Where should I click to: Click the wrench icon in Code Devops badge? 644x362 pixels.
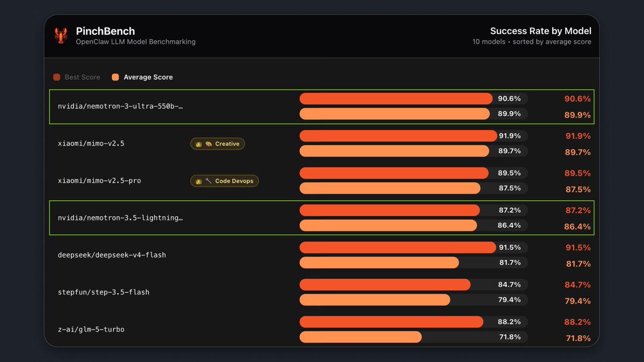[x=208, y=181]
